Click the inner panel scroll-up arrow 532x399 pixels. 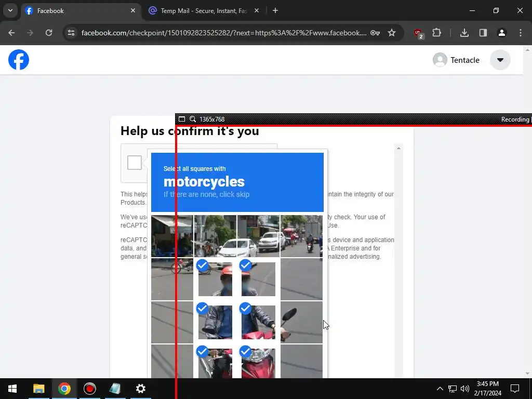click(x=398, y=148)
